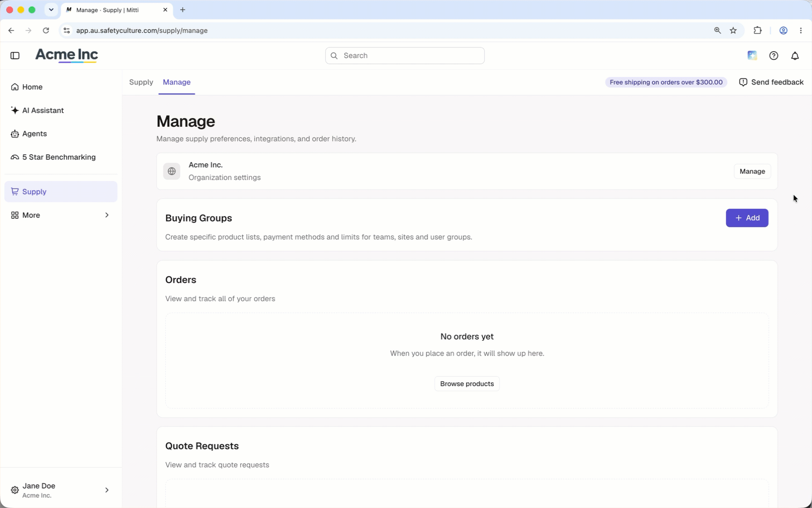
Task: Open the Chrome profile icon
Action: [783, 30]
